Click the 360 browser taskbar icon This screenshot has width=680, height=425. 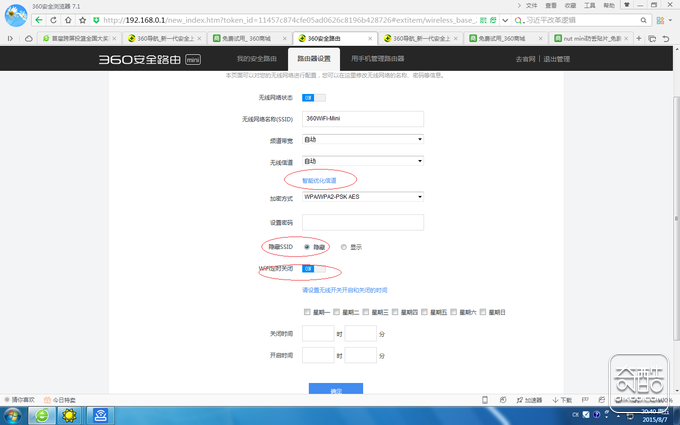(x=42, y=415)
